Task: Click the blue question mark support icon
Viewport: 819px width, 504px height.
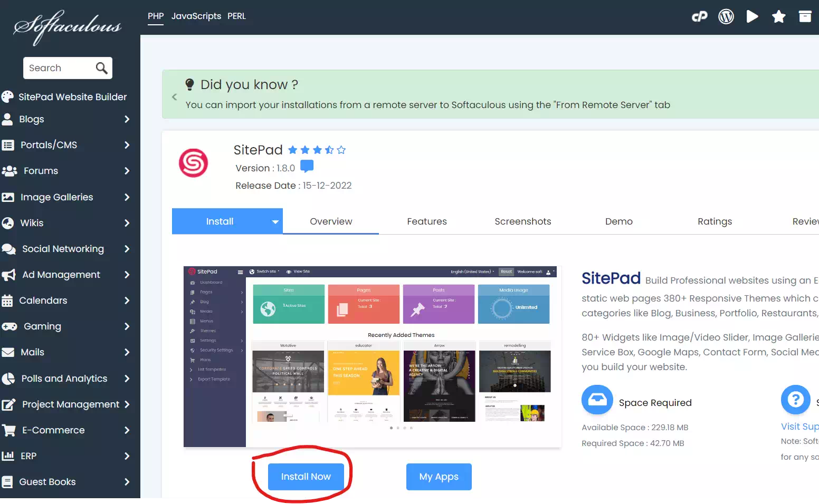Action: [x=795, y=400]
